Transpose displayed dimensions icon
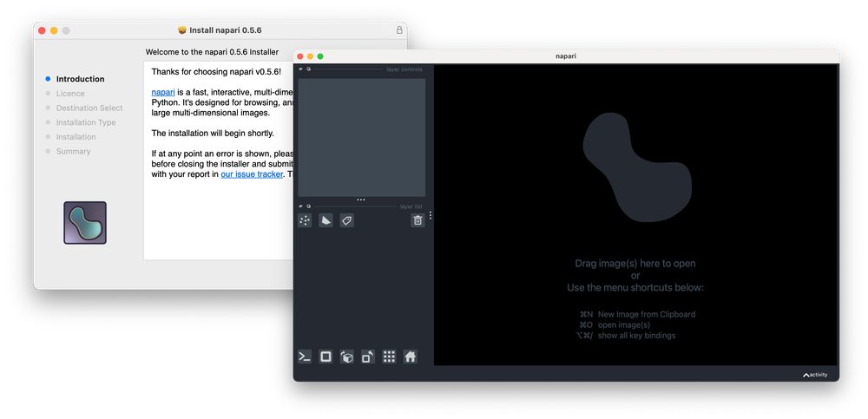This screenshot has width=868, height=419. 367,357
